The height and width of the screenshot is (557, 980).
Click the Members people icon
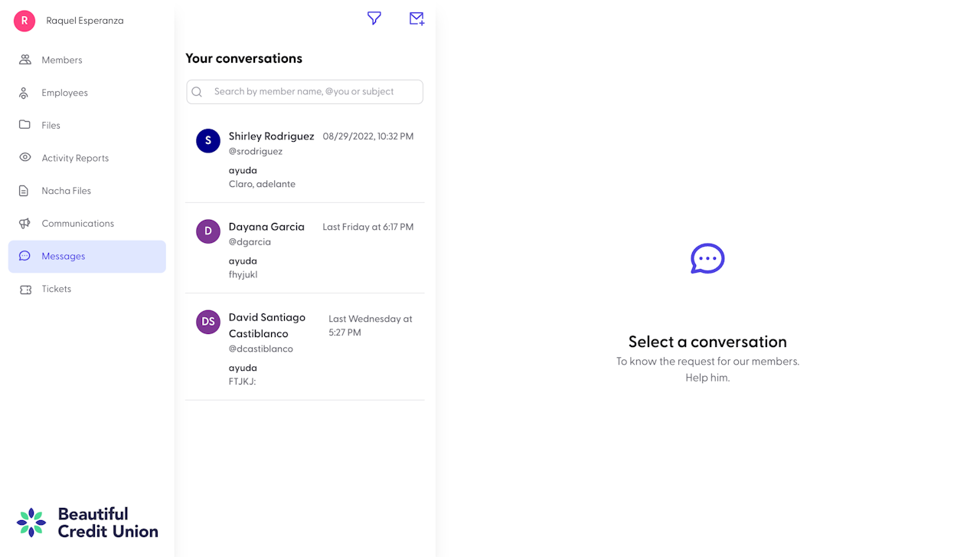[x=25, y=60]
